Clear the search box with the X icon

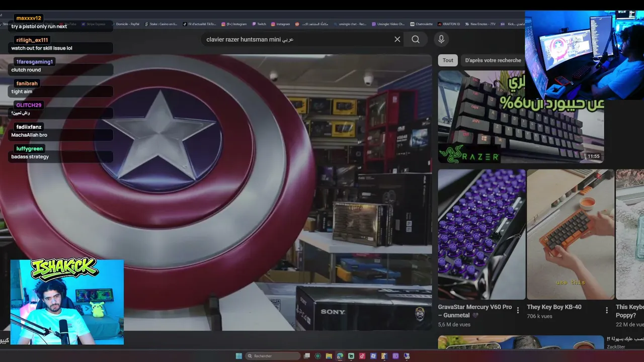point(397,39)
